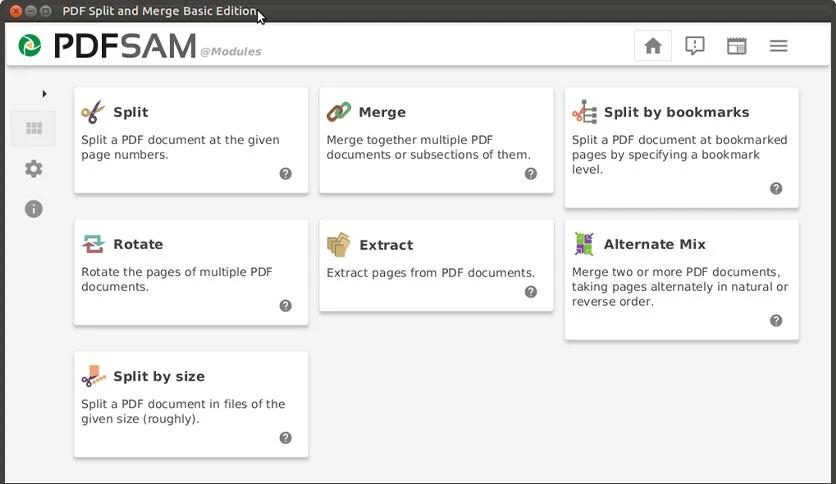Click the Alternate Mix module icon
The width and height of the screenshot is (836, 484).
tap(584, 244)
